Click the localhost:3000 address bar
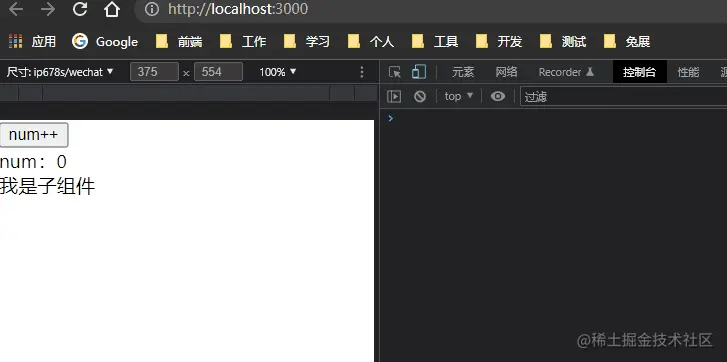The width and height of the screenshot is (727, 362). (x=431, y=9)
